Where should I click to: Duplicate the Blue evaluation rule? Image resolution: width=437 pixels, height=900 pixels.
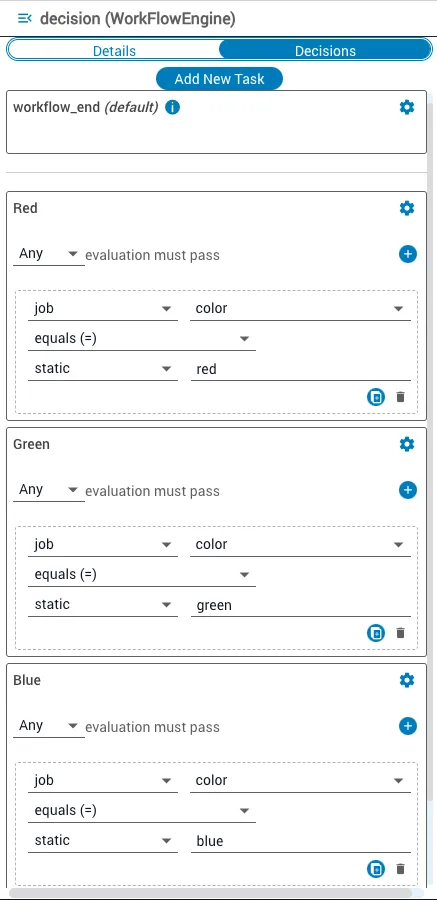click(376, 869)
